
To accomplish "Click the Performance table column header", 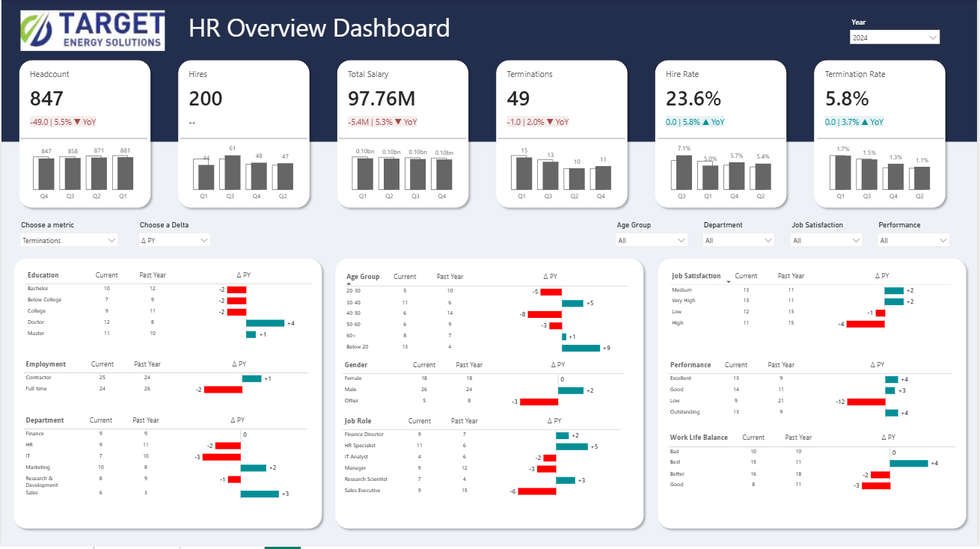I will [x=690, y=365].
